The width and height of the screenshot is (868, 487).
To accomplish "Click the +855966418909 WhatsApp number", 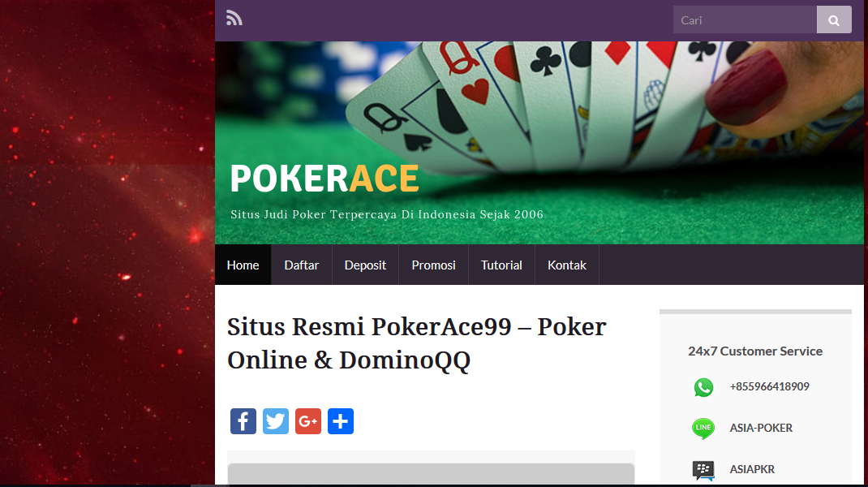I will click(x=770, y=386).
